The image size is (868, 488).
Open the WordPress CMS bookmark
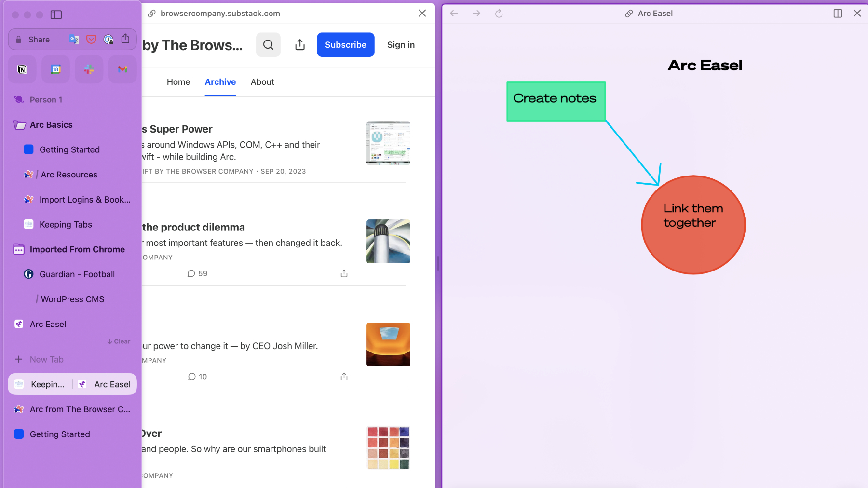tap(72, 299)
